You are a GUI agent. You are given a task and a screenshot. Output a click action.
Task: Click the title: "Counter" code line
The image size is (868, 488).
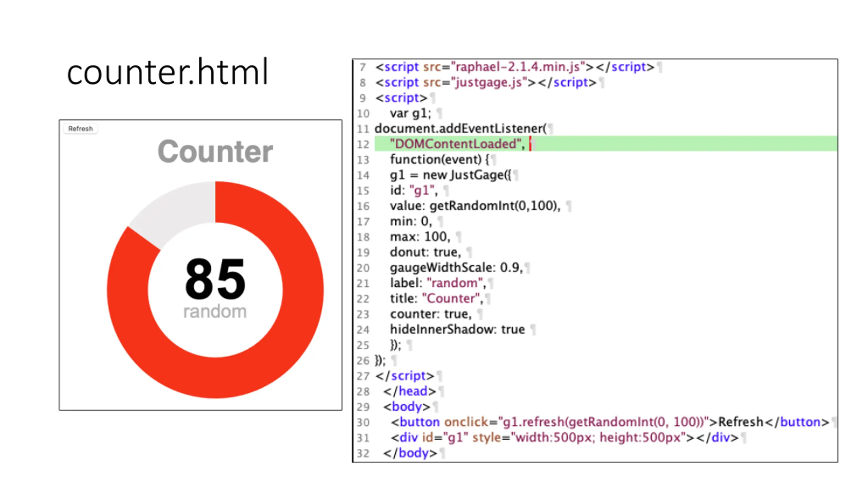436,298
